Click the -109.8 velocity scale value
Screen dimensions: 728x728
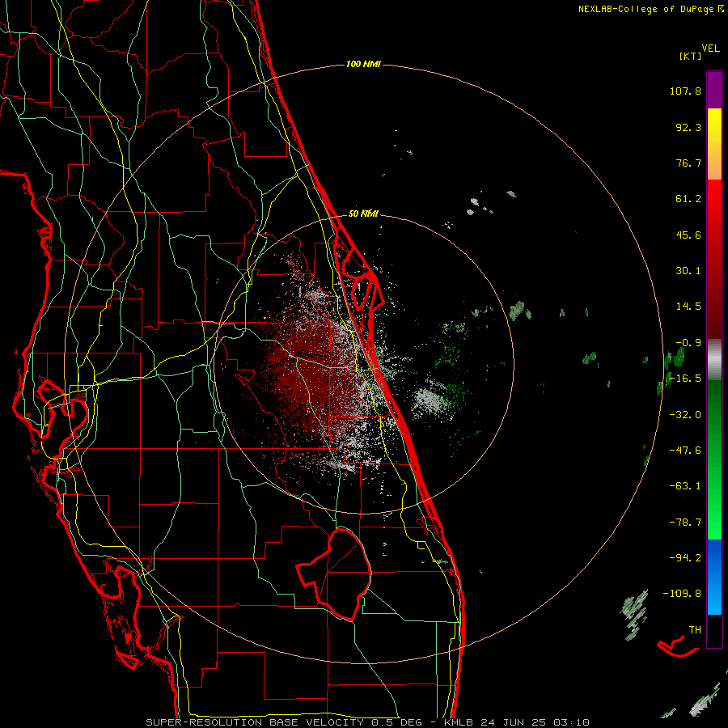[682, 594]
